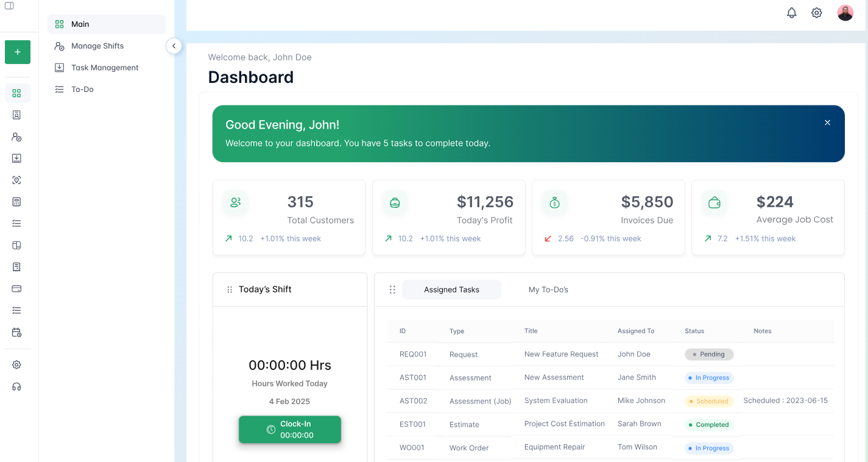868x462 pixels.
Task: Open the drag handle menu on Today's Shift
Action: [230, 290]
